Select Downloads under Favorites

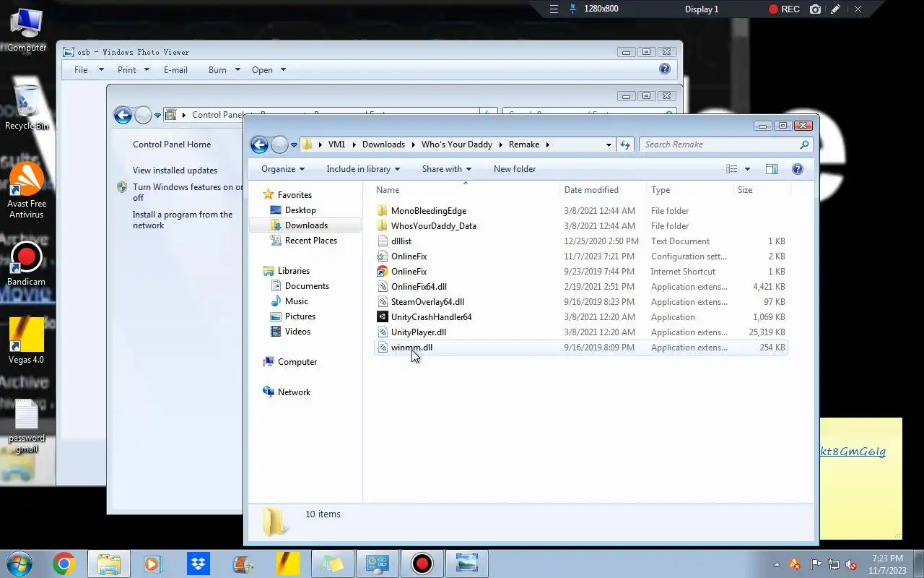(306, 225)
